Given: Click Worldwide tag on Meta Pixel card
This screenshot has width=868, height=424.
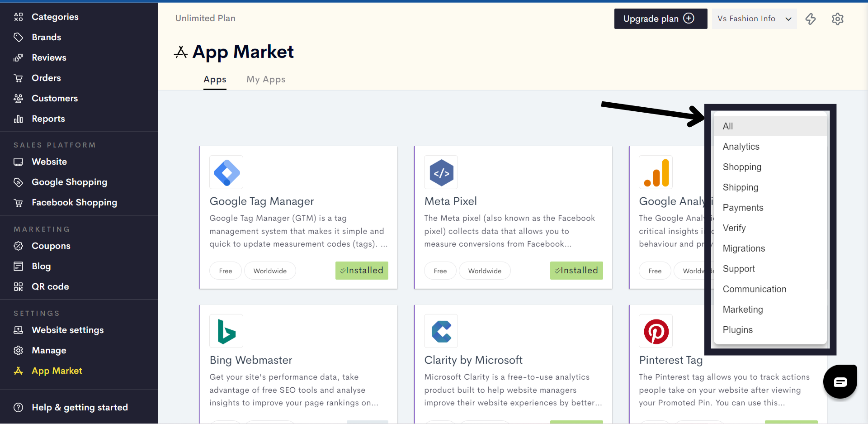Looking at the screenshot, I should coord(485,271).
